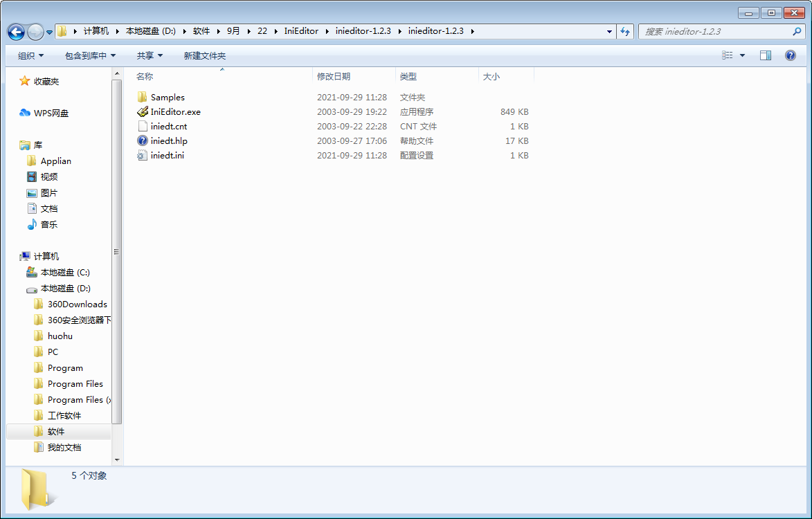Click the change view icon
Screen dimensions: 812x519
tap(727, 55)
